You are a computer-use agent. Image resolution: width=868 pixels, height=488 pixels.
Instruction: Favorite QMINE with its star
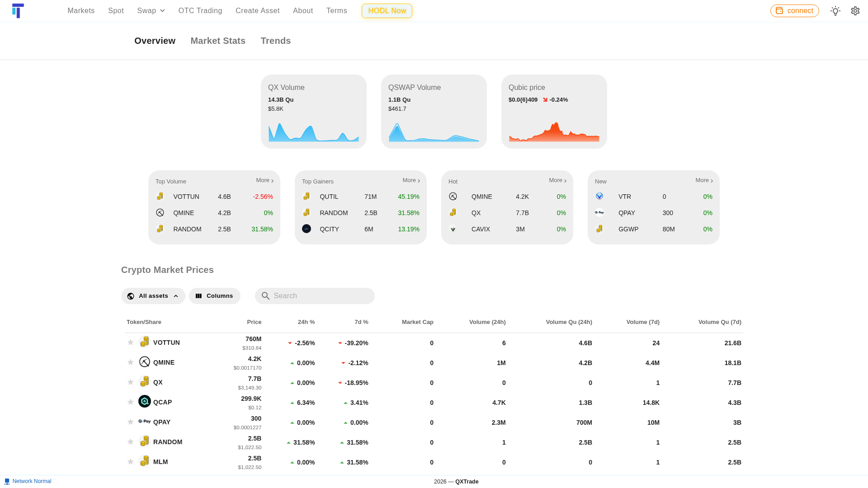click(x=131, y=362)
